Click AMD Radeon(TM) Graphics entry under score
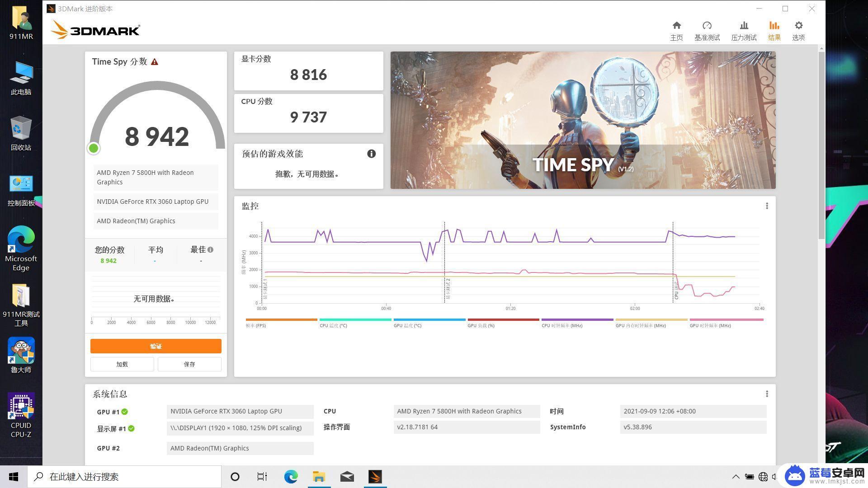868x488 pixels. [156, 221]
